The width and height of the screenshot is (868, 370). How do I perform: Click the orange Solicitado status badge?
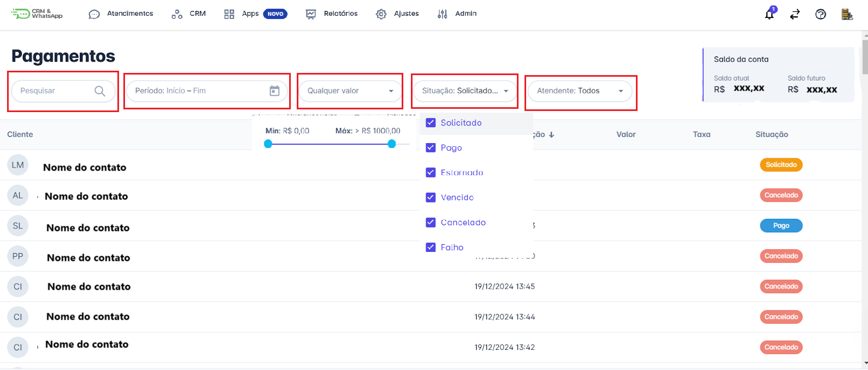pos(780,165)
